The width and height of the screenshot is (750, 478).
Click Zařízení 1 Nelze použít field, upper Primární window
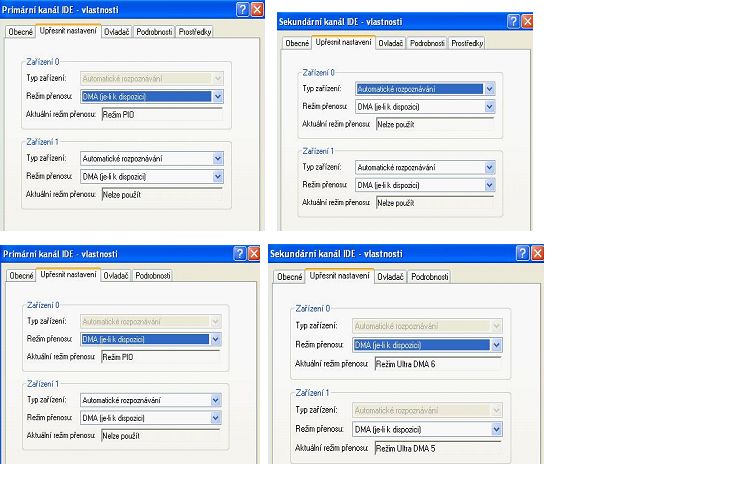pos(163,195)
